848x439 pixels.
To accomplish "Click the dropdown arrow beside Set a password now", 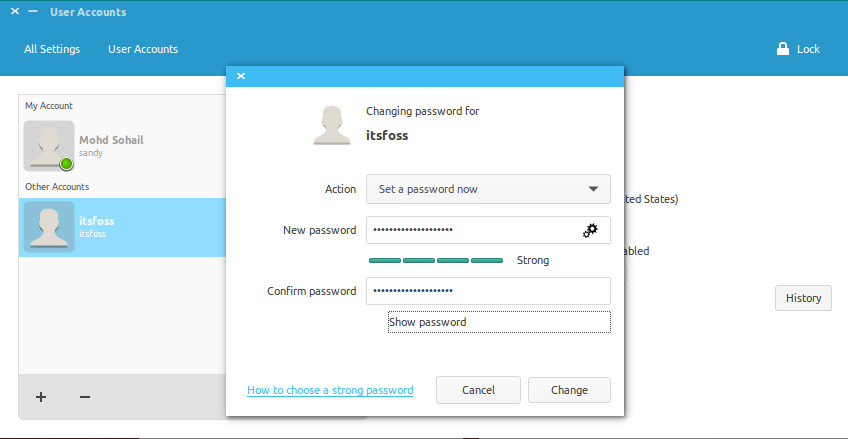I will pyautogui.click(x=593, y=189).
